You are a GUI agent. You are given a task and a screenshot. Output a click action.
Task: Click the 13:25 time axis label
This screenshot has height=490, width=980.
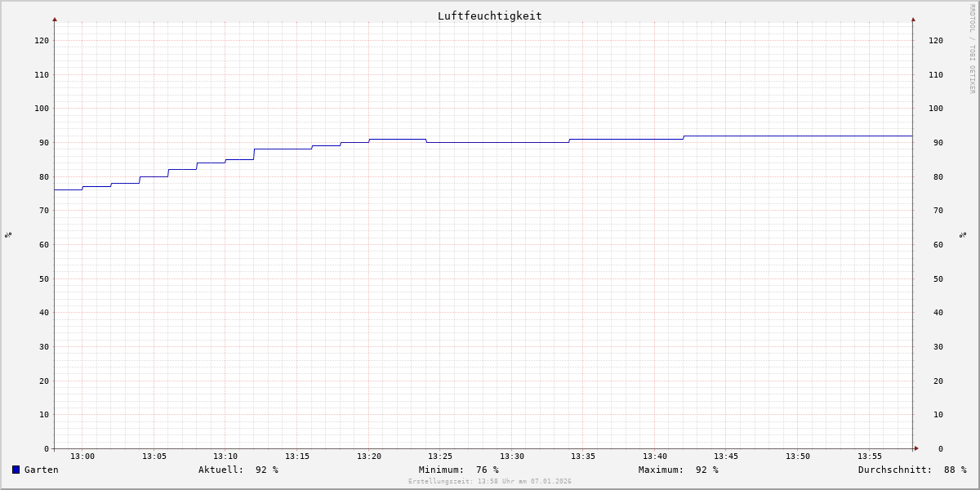pyautogui.click(x=440, y=457)
